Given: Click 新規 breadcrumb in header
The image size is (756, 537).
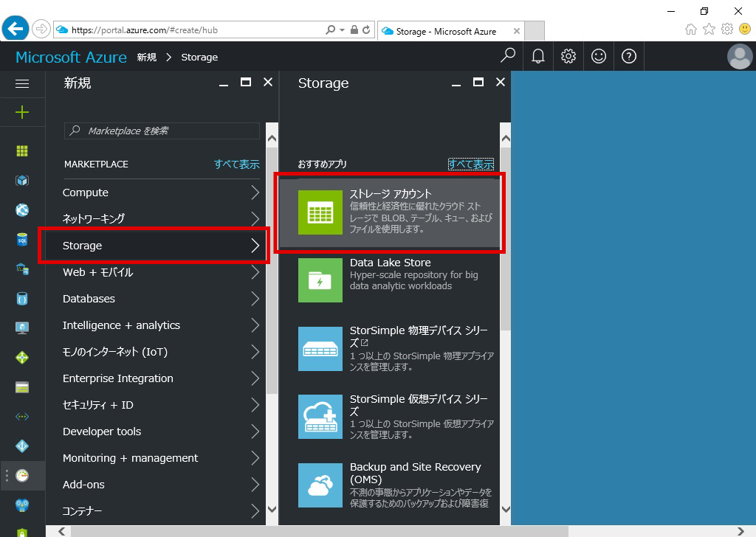Looking at the screenshot, I should [x=147, y=58].
